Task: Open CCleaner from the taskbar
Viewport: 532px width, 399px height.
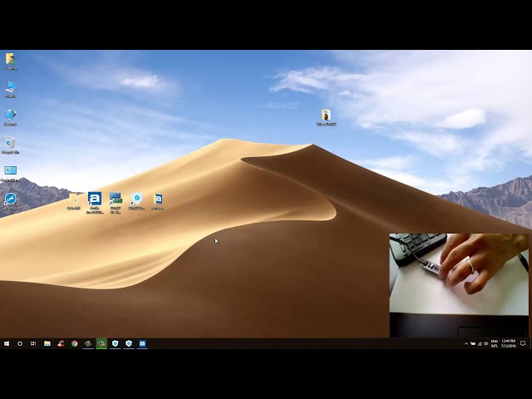Action: point(61,343)
